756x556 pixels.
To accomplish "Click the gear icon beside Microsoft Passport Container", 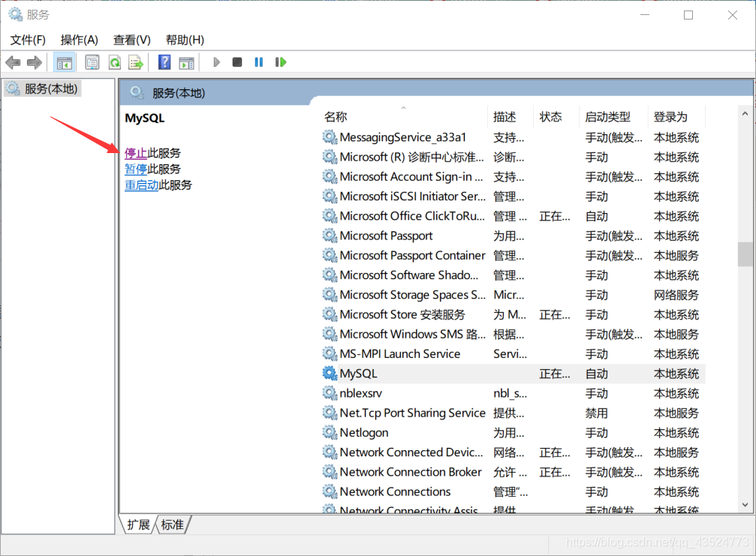I will coord(330,255).
